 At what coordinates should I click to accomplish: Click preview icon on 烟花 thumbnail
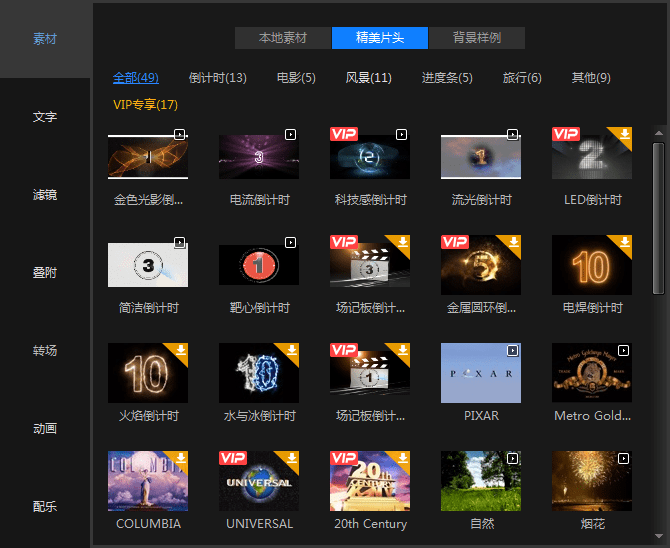[x=624, y=458]
